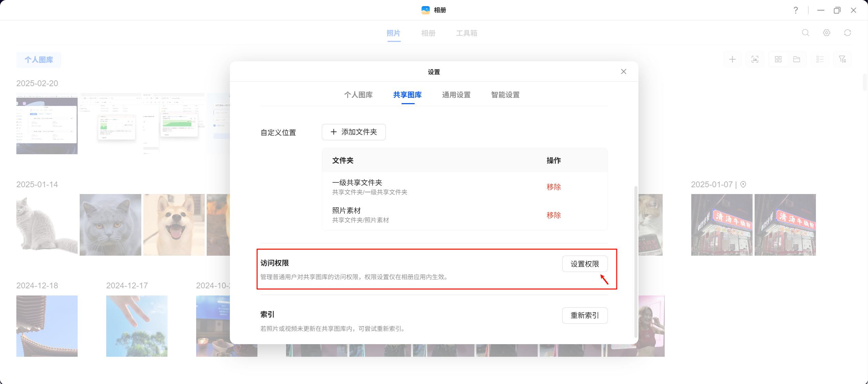868x384 pixels.
Task: Open the settings gear icon
Action: tap(826, 33)
